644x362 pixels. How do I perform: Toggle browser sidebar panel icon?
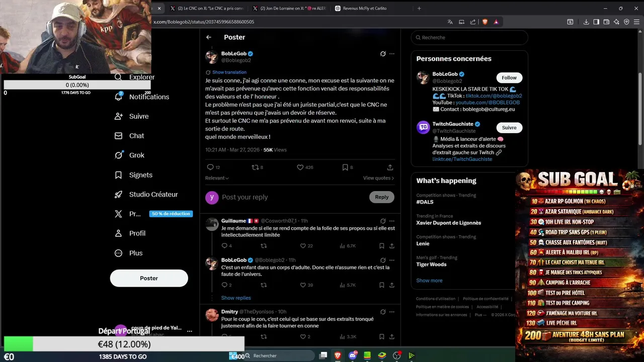pos(596,22)
